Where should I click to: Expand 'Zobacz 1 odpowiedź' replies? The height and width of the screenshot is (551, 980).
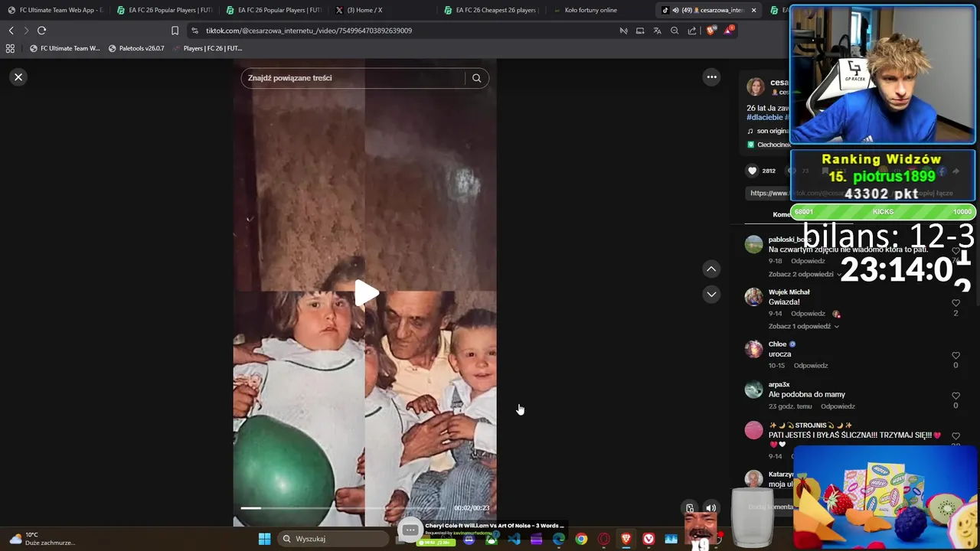pyautogui.click(x=804, y=326)
